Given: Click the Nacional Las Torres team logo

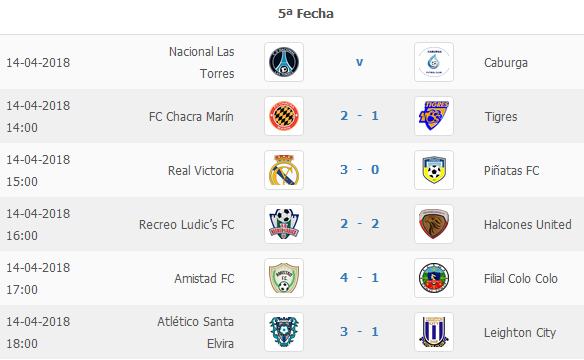Looking at the screenshot, I should coord(284,62).
